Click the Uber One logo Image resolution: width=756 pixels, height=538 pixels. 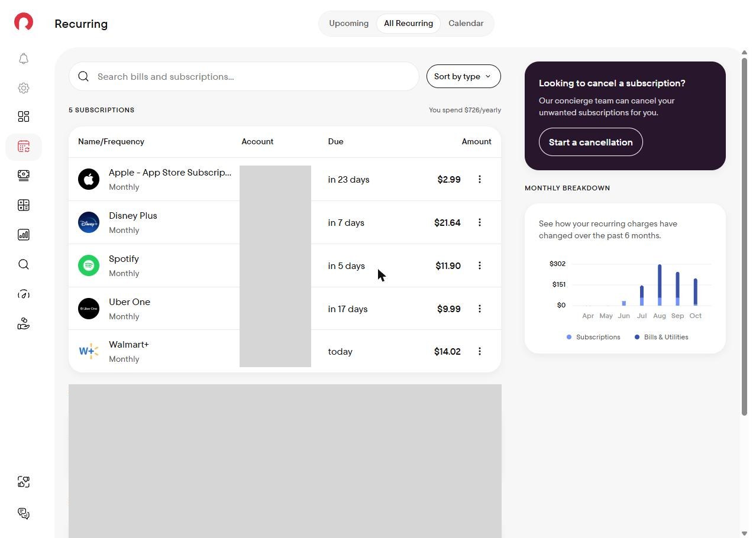[x=89, y=309]
